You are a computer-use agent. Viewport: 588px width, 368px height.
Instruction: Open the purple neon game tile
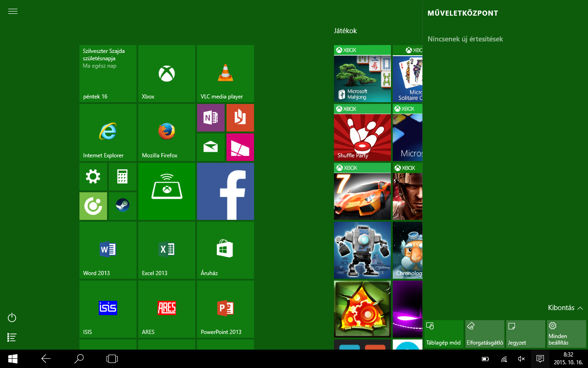click(407, 309)
